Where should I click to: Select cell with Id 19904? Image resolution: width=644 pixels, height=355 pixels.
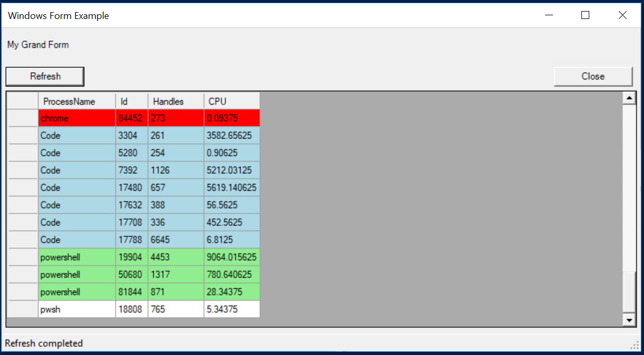tap(132, 258)
